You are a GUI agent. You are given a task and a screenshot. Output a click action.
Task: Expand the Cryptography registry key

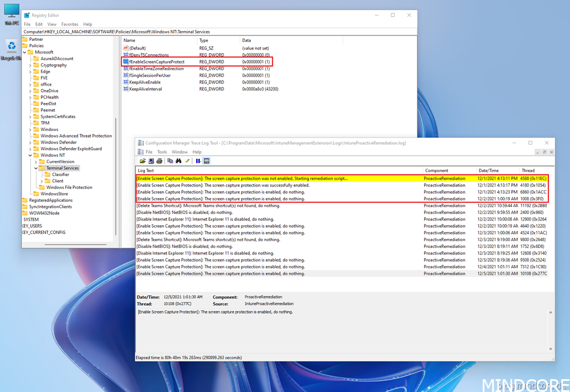click(30, 65)
